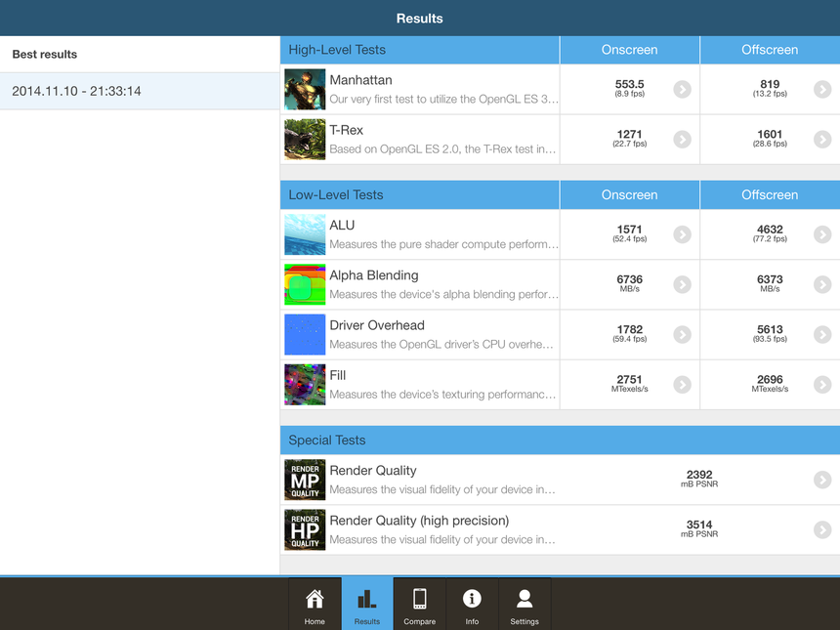The image size is (840, 630).
Task: Click the Alpha Blending test icon
Action: click(305, 284)
